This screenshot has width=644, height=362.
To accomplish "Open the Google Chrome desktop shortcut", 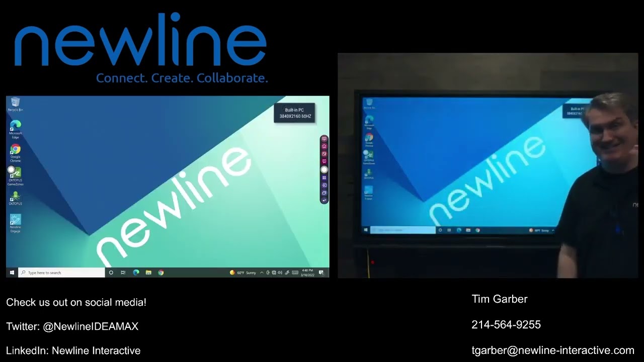I will click(16, 153).
